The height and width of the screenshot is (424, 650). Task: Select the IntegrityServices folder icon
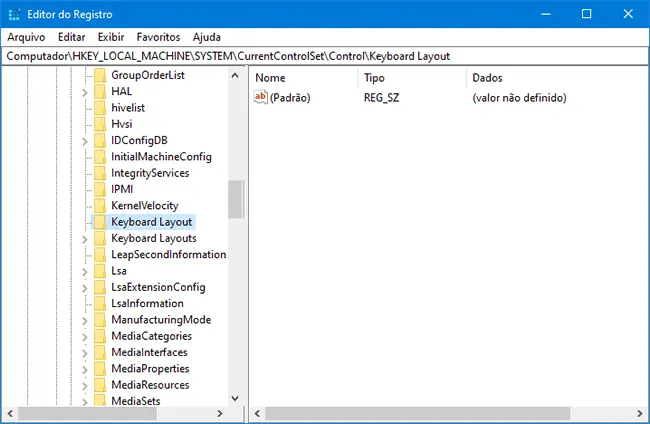[99, 173]
